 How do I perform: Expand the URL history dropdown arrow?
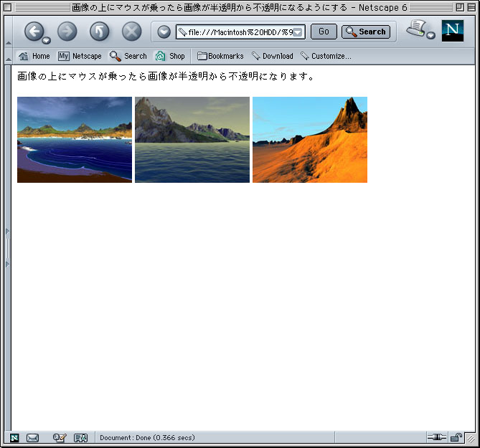(298, 32)
